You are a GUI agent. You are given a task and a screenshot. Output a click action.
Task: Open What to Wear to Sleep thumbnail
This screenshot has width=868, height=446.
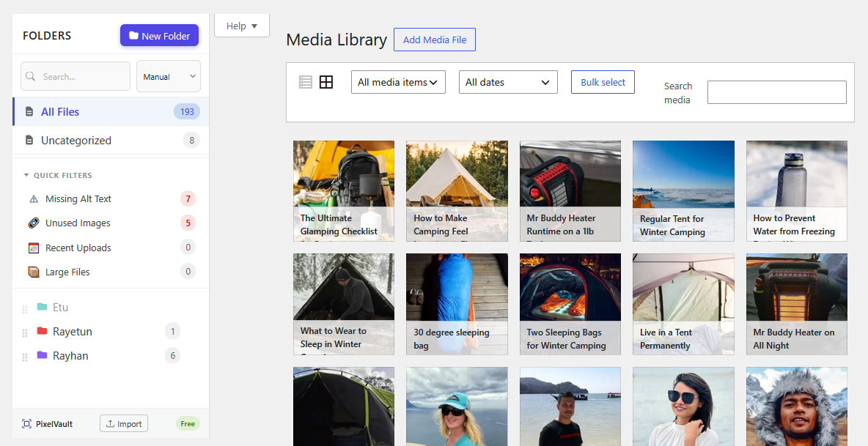[x=344, y=304]
